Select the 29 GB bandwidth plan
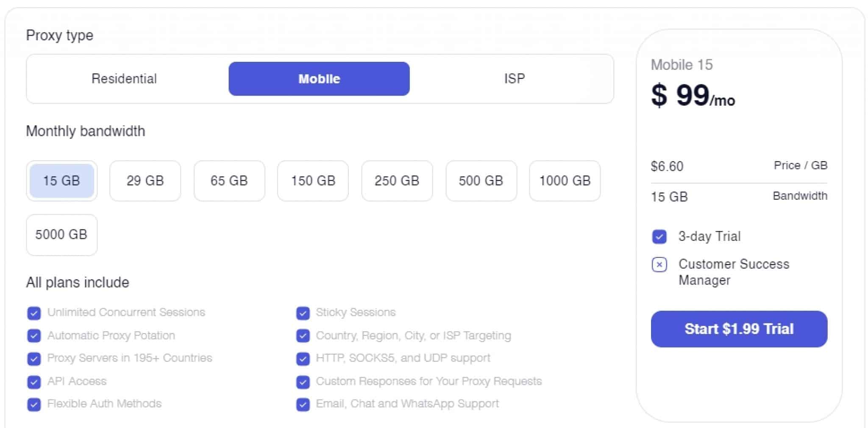868x428 pixels. pos(145,181)
